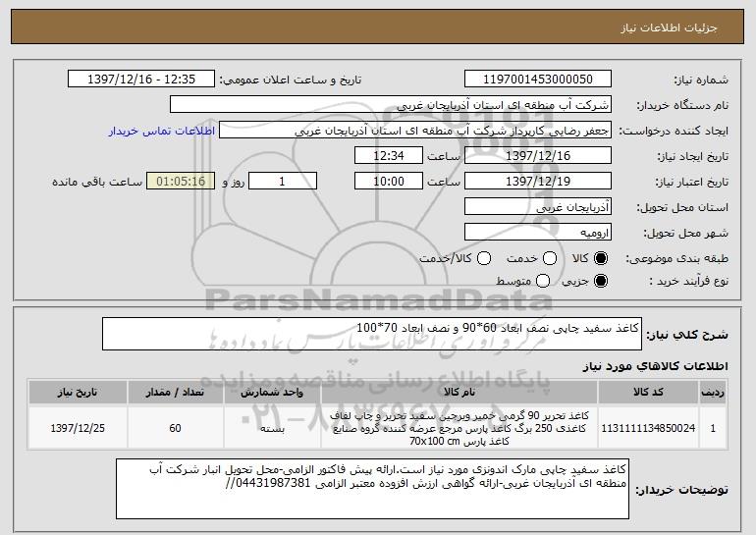Viewport: 756px width, 535px height.
Task: Click the تعداد / مقدار column header
Action: point(176,393)
